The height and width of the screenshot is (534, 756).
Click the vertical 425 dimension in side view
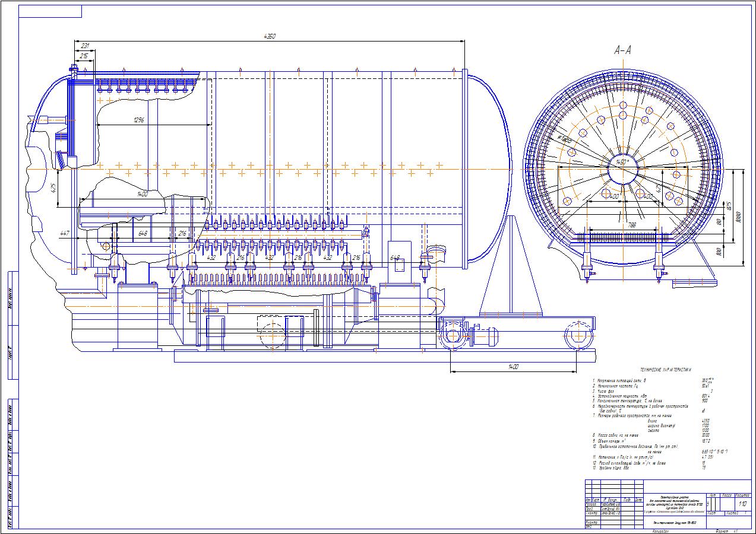click(53, 189)
